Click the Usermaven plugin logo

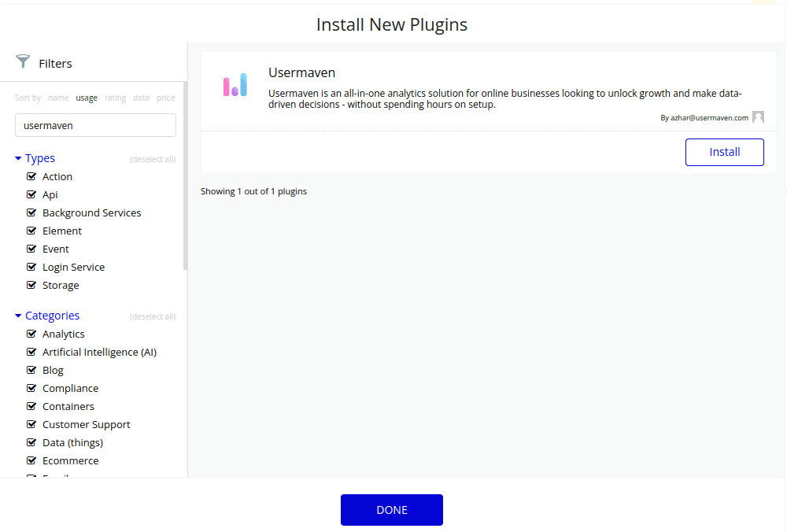click(x=235, y=85)
